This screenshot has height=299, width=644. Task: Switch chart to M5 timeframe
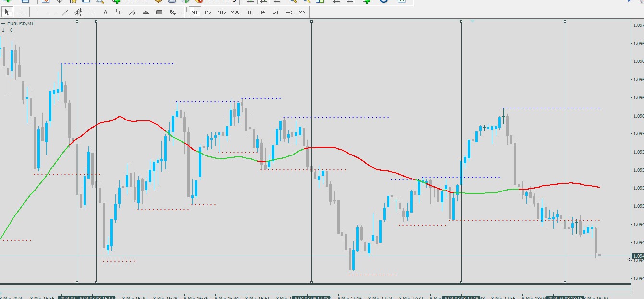[x=208, y=12]
